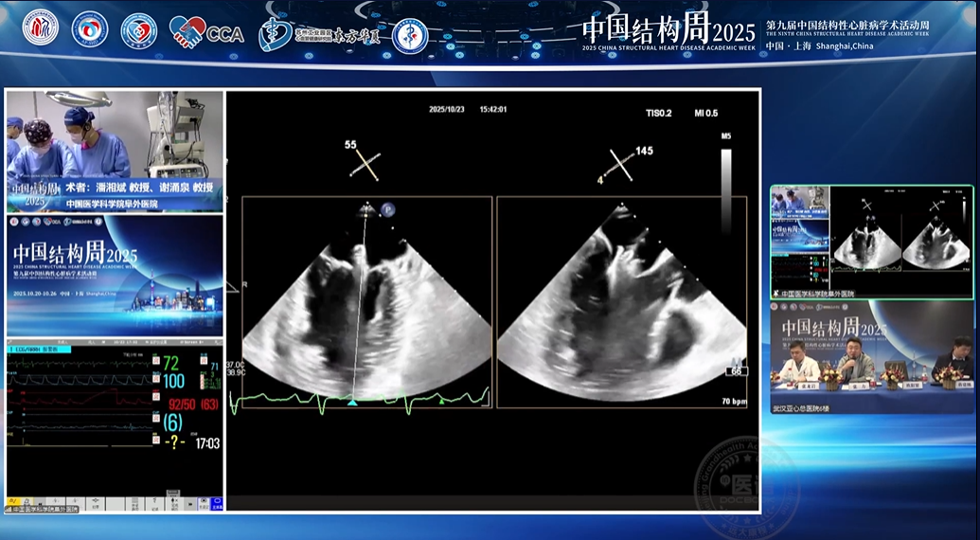This screenshot has height=540, width=980.
Task: Click the CCA heart handshake logo
Action: point(206,30)
